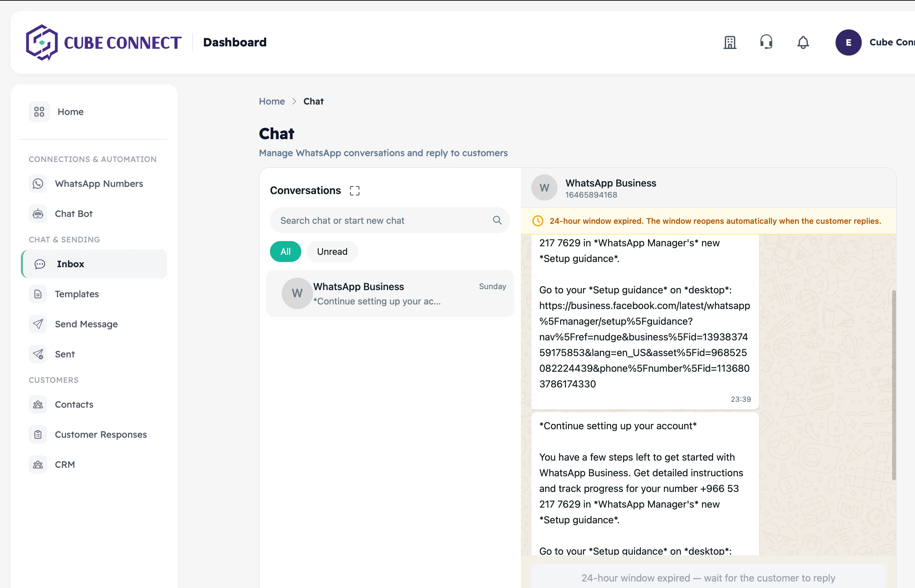Open WhatsApp Numbers menu item
The height and width of the screenshot is (588, 915).
click(x=94, y=184)
